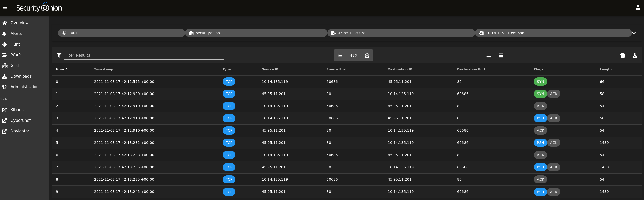
Task: Click the source icon beside 45.95.11.201:80
Action: pos(333,33)
